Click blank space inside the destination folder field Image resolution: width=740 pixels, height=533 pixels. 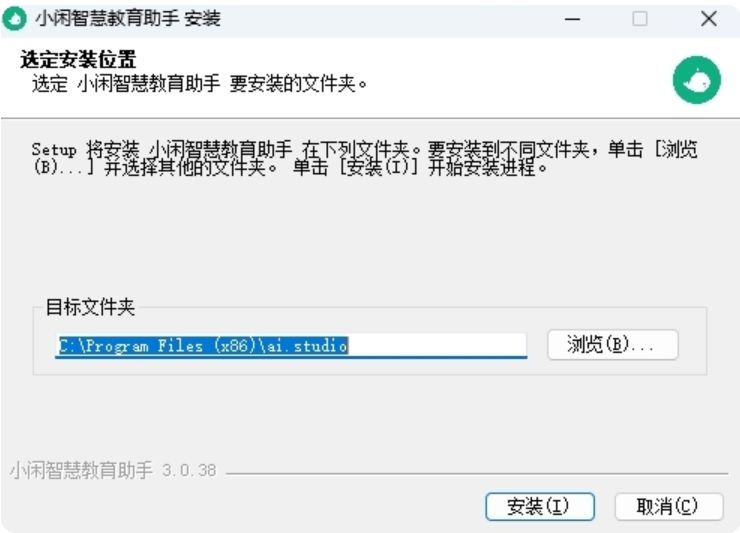click(x=437, y=346)
